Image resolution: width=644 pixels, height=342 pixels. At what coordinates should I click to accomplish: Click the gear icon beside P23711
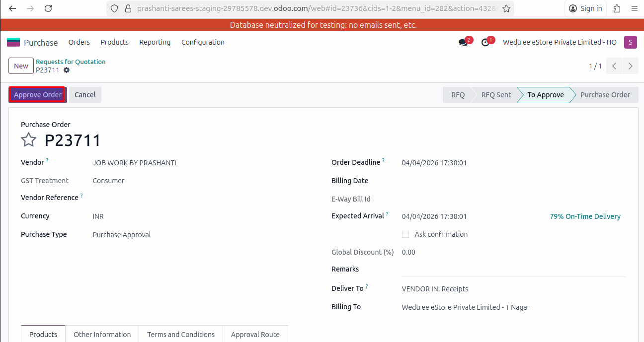pyautogui.click(x=67, y=70)
